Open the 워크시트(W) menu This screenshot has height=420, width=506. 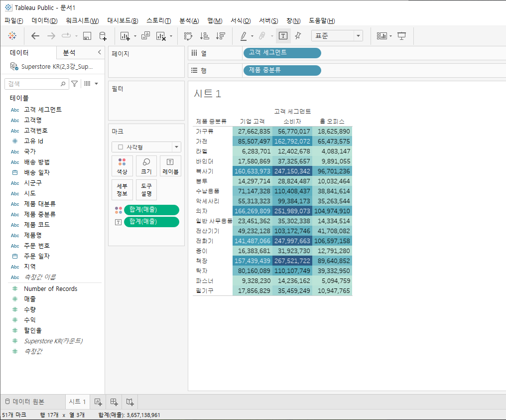[x=82, y=20]
